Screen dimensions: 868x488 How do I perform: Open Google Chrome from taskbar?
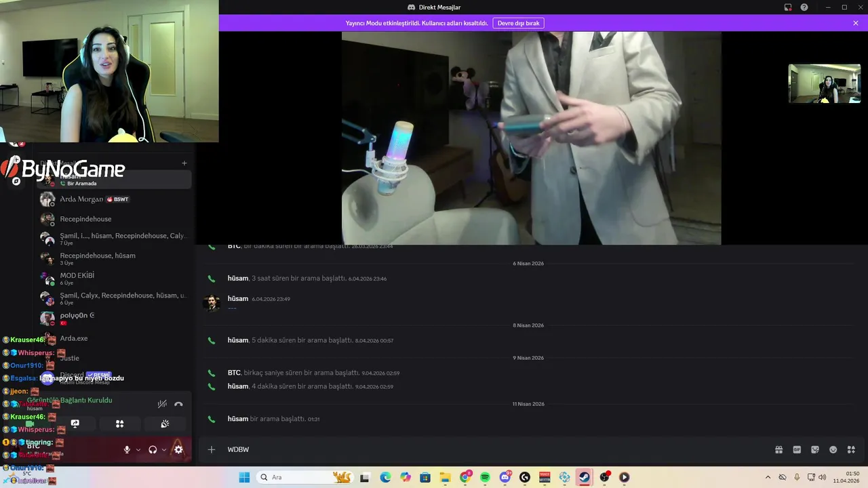(x=465, y=477)
